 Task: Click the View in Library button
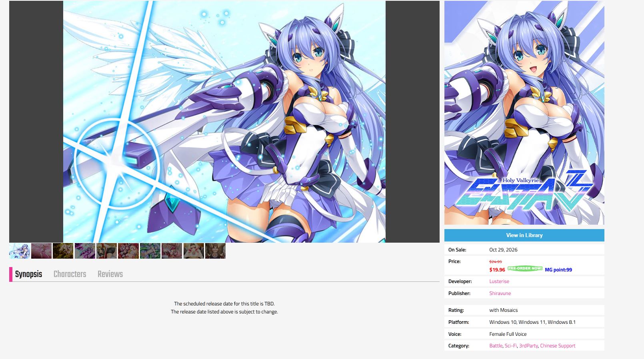tap(524, 235)
